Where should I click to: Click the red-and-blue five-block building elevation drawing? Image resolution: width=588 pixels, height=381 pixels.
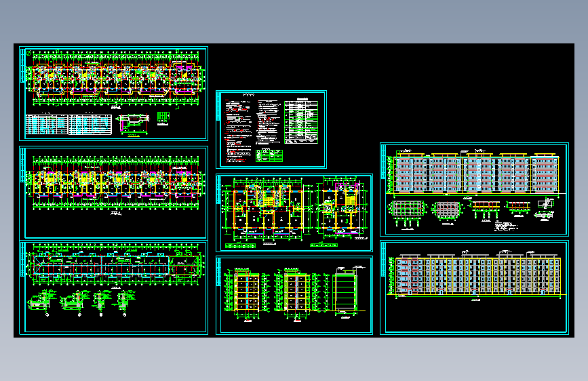click(x=475, y=174)
